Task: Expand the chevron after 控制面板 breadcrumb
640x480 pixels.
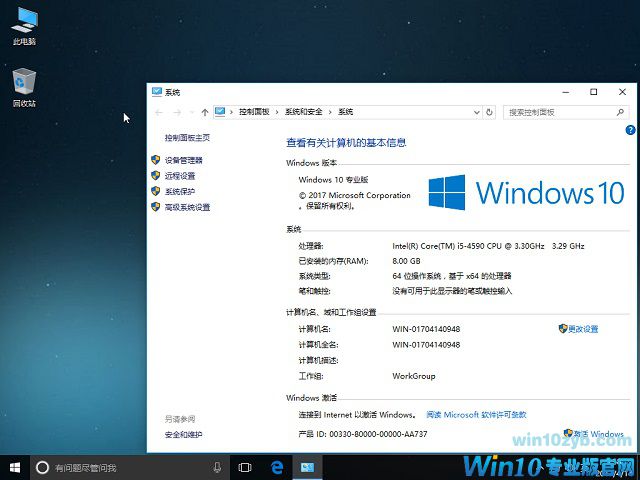Action: (x=278, y=112)
